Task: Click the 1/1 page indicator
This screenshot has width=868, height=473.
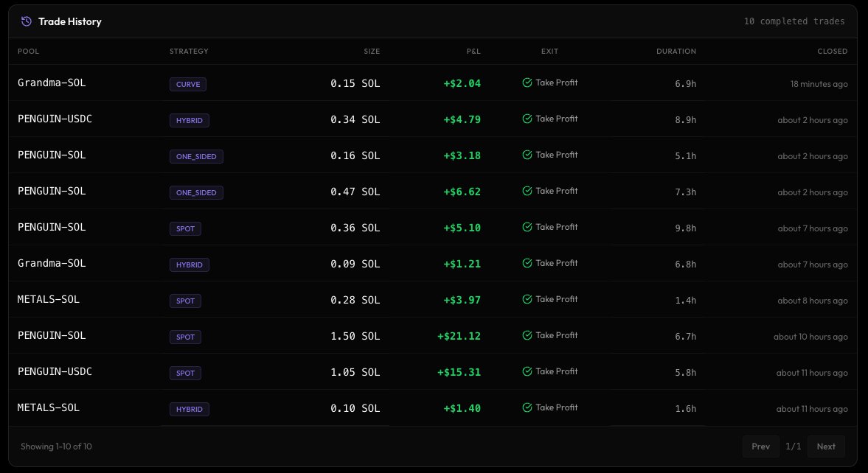Action: click(794, 446)
